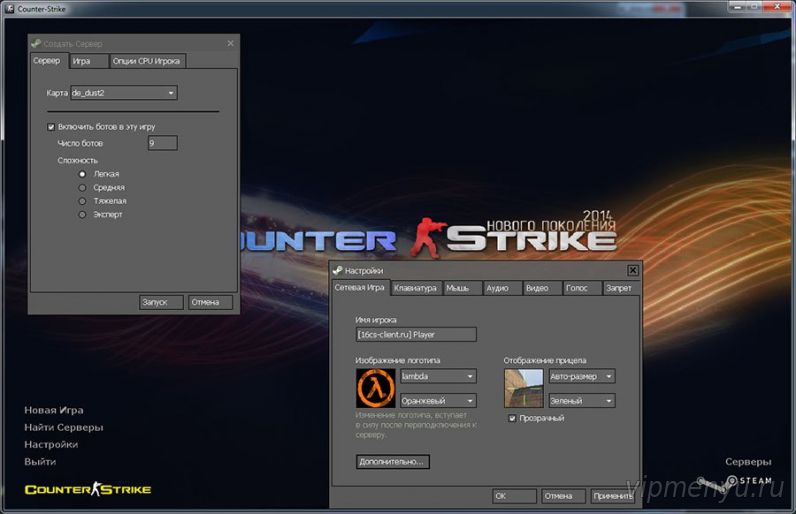Click OK in Настройки window
Image resolution: width=796 pixels, height=514 pixels.
click(x=514, y=496)
